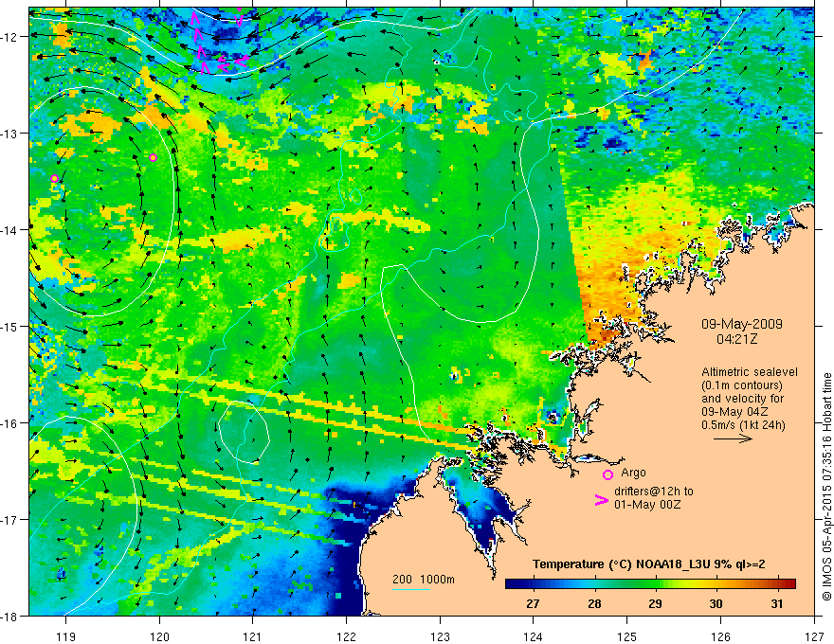Click the '09-May-2009' date label
834x644 pixels.
741,324
